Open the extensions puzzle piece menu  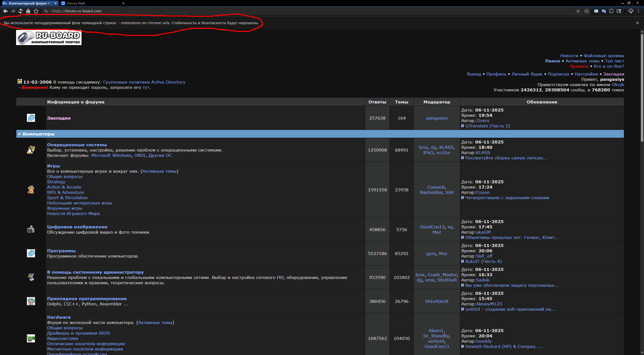pyautogui.click(x=611, y=11)
